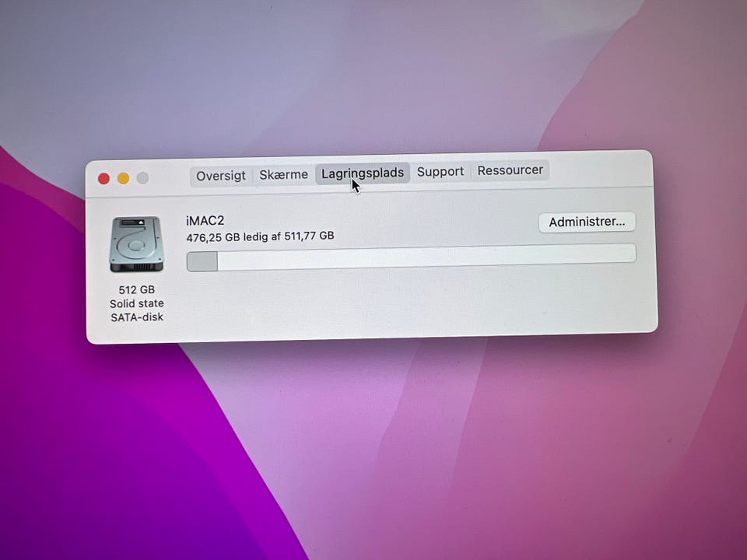Click the iMAC2 disk name
This screenshot has height=560, width=747.
pos(205,220)
